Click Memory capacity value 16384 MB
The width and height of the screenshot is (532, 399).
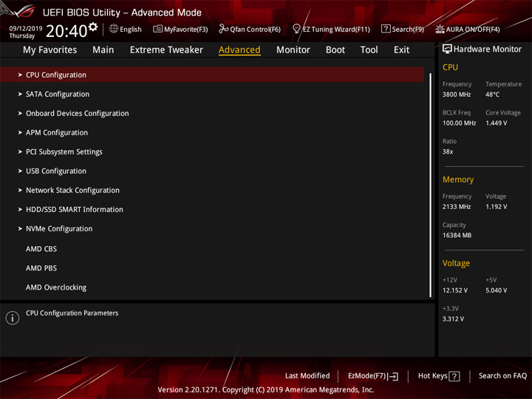(457, 236)
